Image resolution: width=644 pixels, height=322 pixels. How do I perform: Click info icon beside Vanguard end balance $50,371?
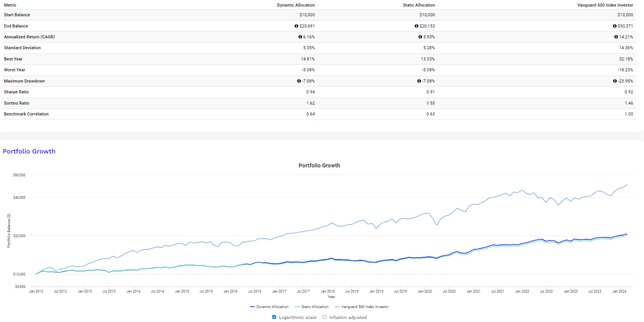click(x=615, y=26)
